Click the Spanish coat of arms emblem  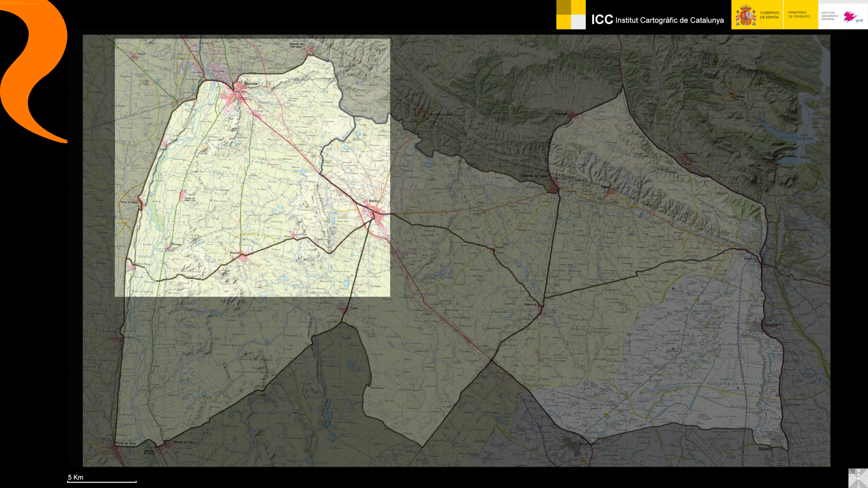pyautogui.click(x=745, y=15)
